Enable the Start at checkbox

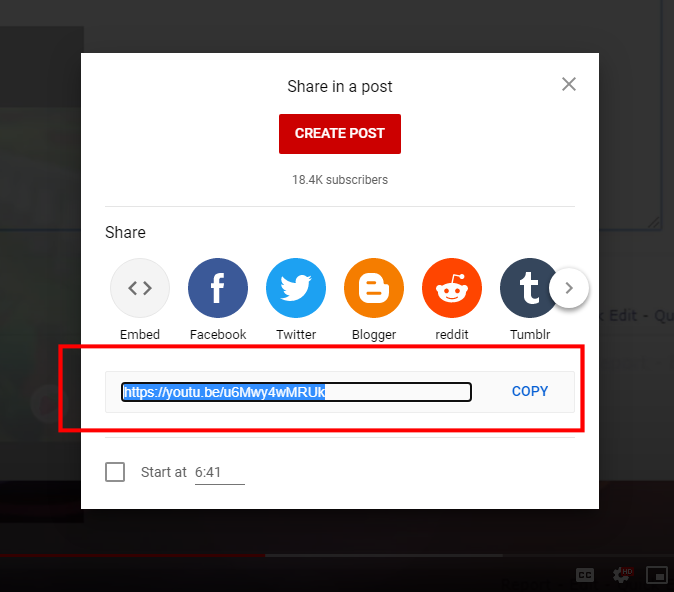(x=115, y=472)
